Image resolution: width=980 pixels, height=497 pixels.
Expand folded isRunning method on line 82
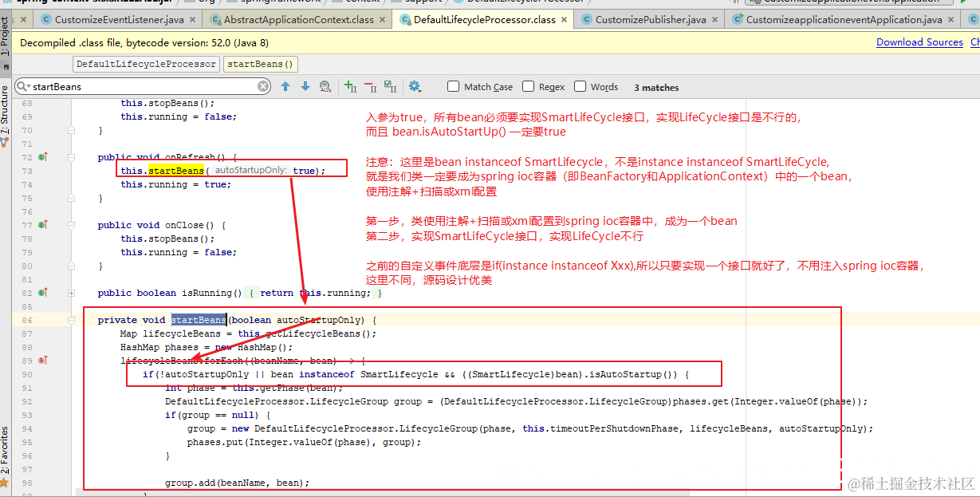tap(72, 293)
